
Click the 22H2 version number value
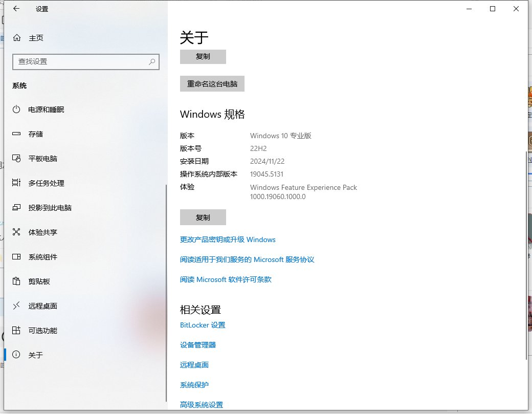coord(258,148)
